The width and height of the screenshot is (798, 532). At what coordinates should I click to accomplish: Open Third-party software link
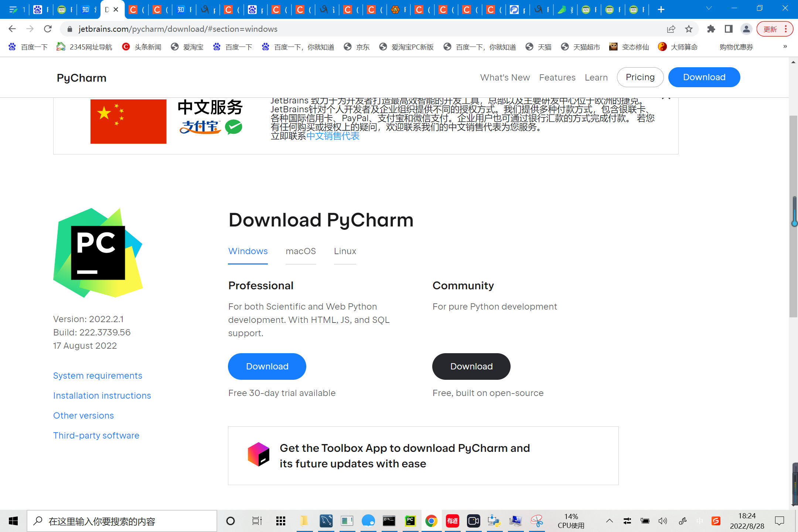pyautogui.click(x=96, y=436)
